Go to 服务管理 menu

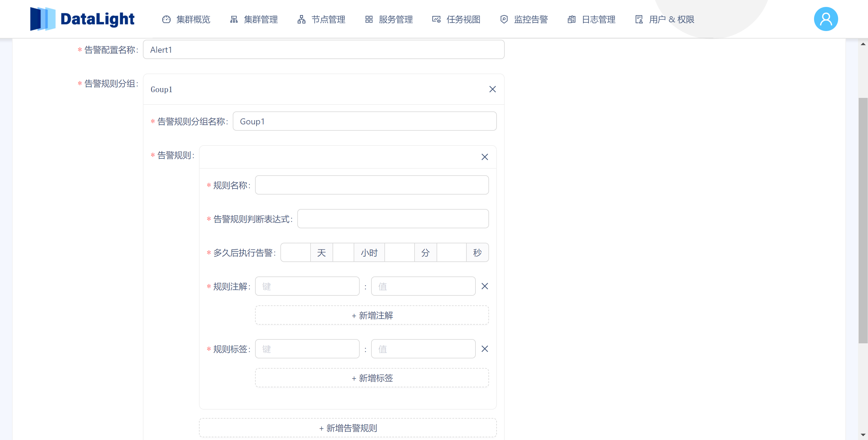(x=389, y=20)
